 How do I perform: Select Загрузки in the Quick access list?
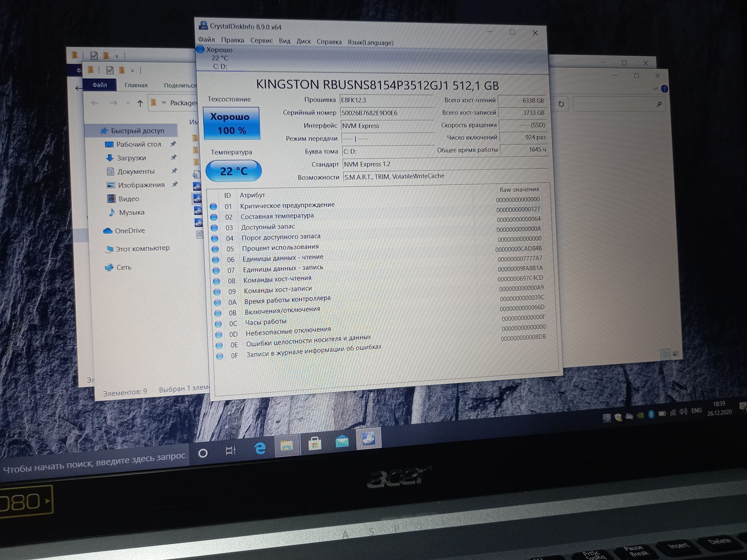[x=131, y=158]
